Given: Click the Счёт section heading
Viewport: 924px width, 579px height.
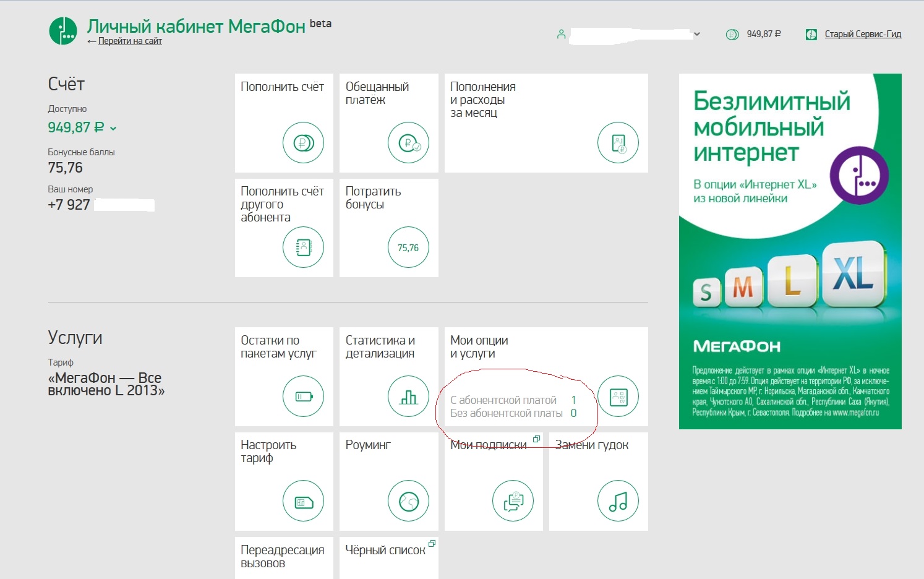Looking at the screenshot, I should pyautogui.click(x=66, y=84).
